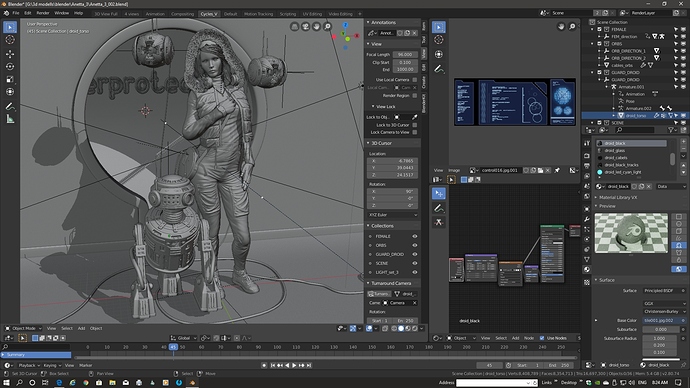Open the Playback popover in timeline

29,365
